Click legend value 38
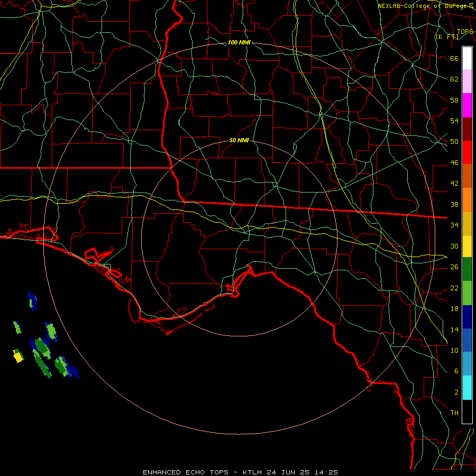The image size is (476, 476). (x=454, y=204)
